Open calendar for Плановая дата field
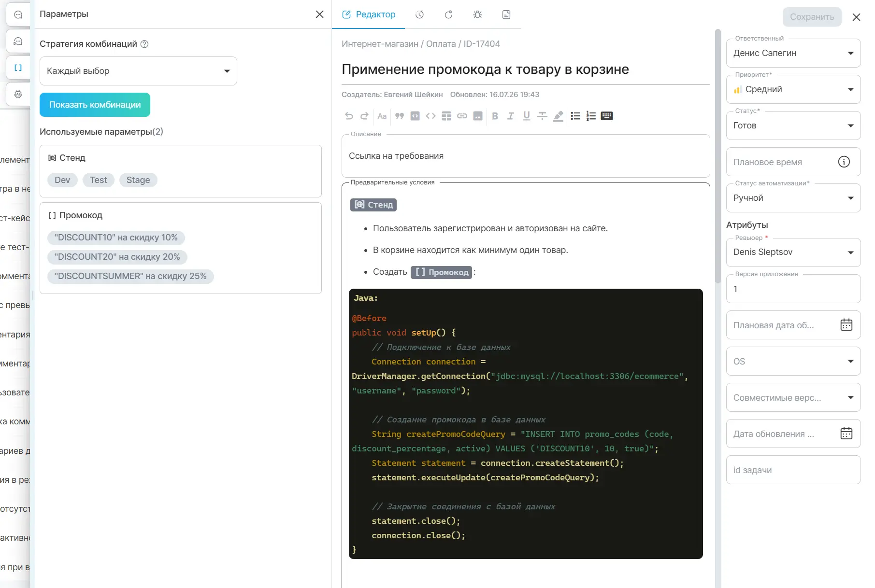Image resolution: width=875 pixels, height=588 pixels. pos(846,325)
